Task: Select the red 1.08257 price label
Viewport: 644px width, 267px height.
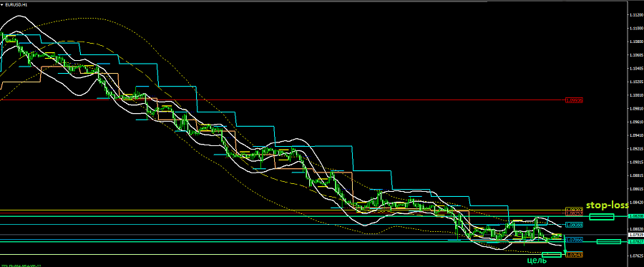Action: [x=574, y=213]
